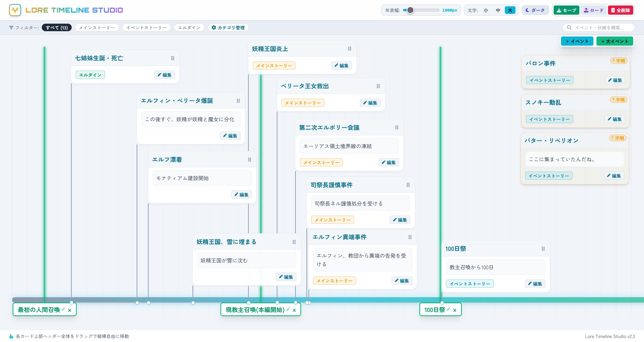Edit the 司祭長謹慎事件 card
Screen dimensions: 644x342
point(400,220)
